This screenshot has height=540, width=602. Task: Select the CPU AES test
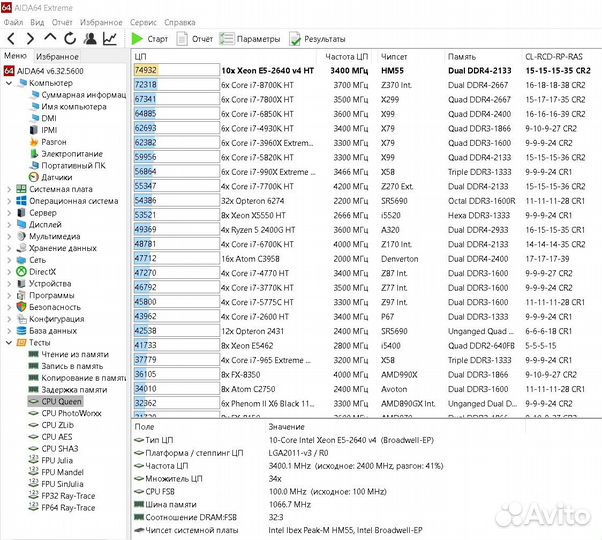(x=57, y=437)
